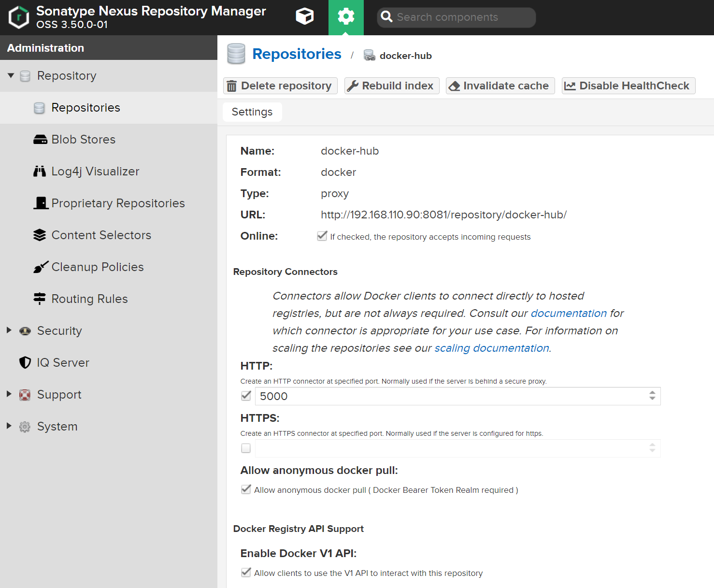This screenshot has width=714, height=588.
Task: Click the docker-hub Name value
Action: pyautogui.click(x=350, y=151)
